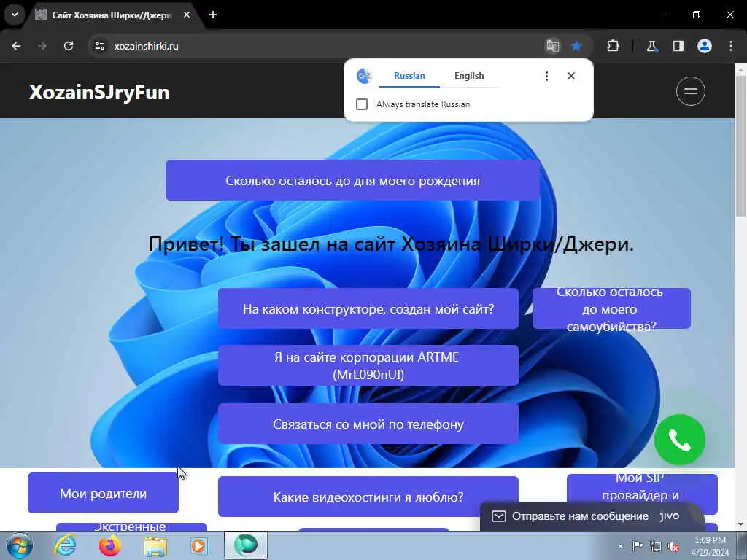Toggle the bookmark star icon

pyautogui.click(x=576, y=46)
